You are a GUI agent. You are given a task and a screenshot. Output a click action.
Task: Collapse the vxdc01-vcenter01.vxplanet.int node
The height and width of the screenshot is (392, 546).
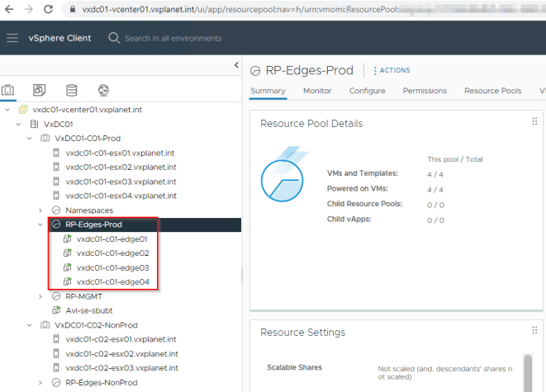click(x=7, y=110)
